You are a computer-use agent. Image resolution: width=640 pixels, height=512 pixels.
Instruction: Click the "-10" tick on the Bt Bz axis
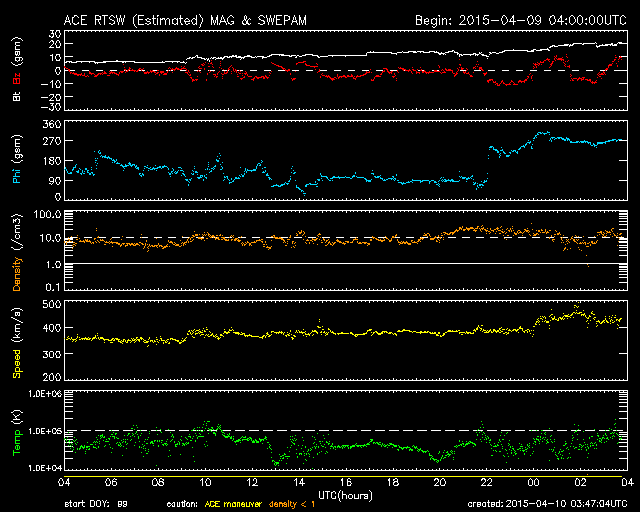(x=51, y=84)
